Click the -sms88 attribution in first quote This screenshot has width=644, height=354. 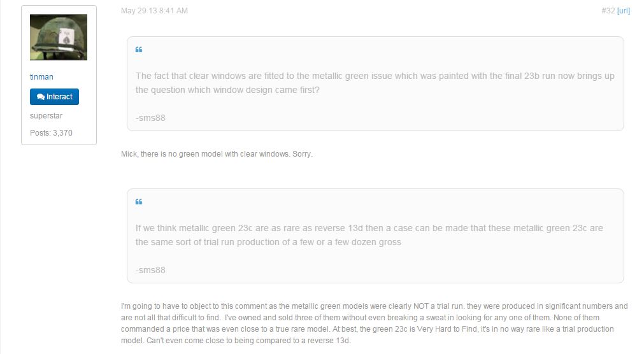pos(150,118)
